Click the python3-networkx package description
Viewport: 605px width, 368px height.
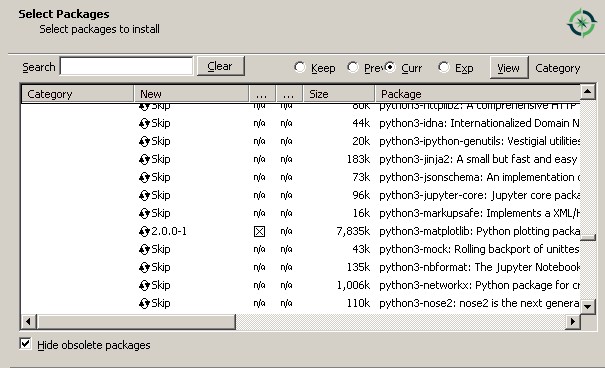pyautogui.click(x=479, y=285)
